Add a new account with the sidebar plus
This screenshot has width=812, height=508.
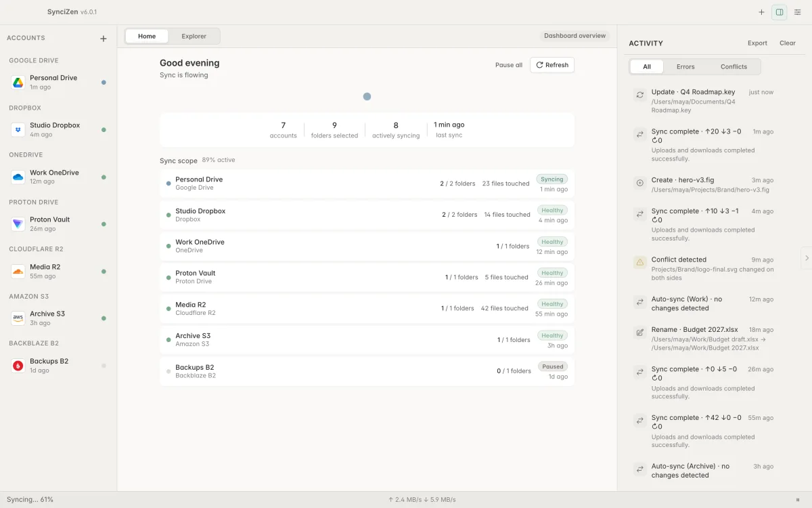104,39
